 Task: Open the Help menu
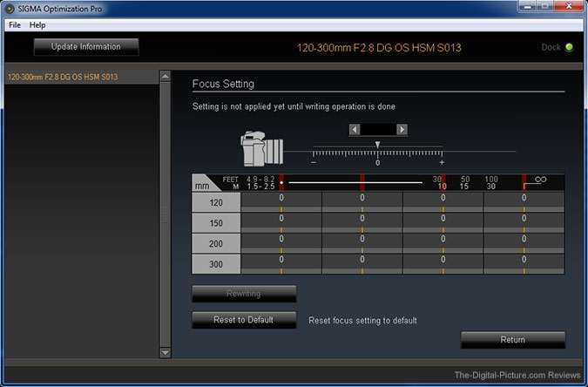[x=37, y=25]
